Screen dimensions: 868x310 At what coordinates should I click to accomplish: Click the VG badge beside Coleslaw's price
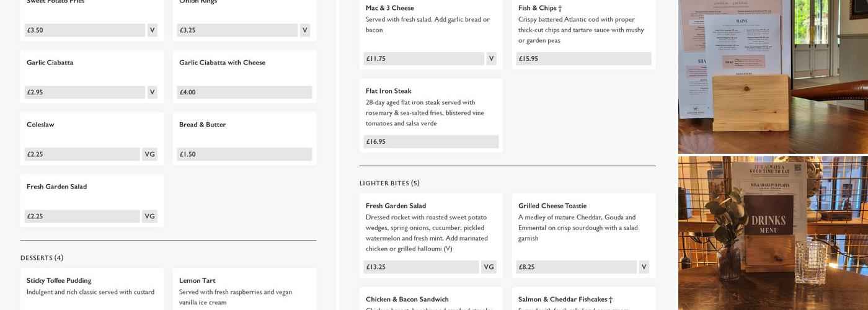tap(149, 154)
